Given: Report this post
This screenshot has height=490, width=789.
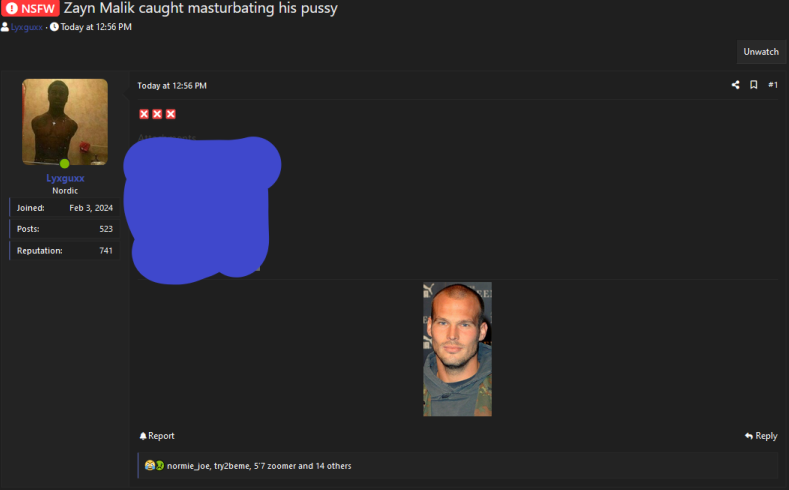Looking at the screenshot, I should click(157, 436).
